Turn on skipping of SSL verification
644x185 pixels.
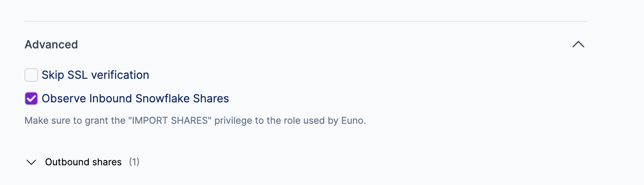pos(31,75)
